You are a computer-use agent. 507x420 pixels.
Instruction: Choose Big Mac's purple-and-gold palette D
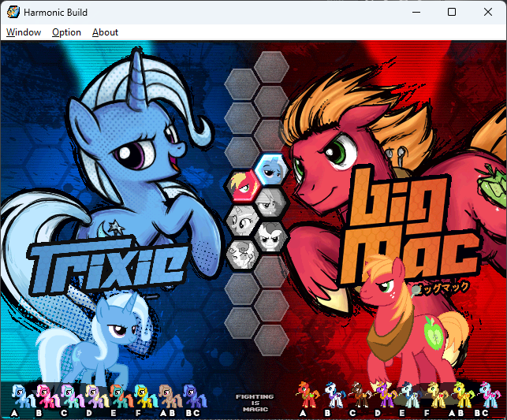pyautogui.click(x=385, y=395)
